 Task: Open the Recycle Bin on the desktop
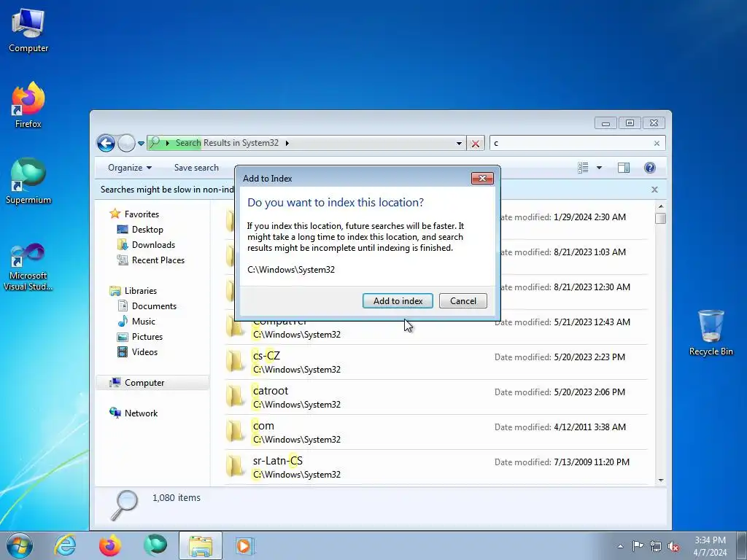(711, 332)
